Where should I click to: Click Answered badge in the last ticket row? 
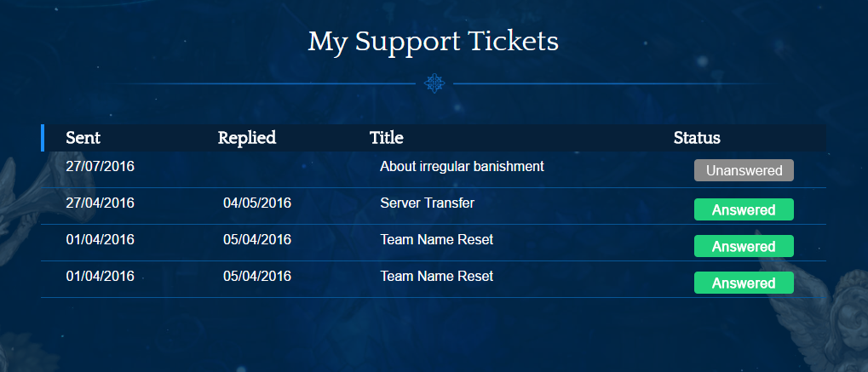[x=744, y=283]
